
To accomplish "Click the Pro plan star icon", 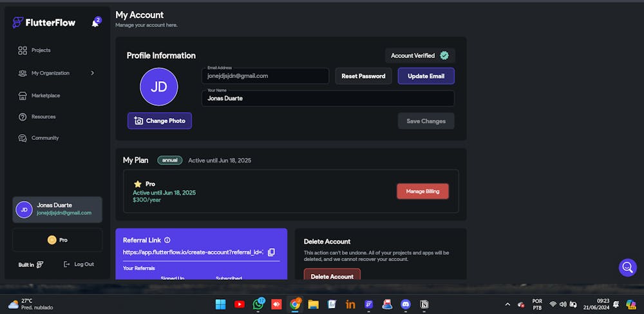I will pos(138,184).
